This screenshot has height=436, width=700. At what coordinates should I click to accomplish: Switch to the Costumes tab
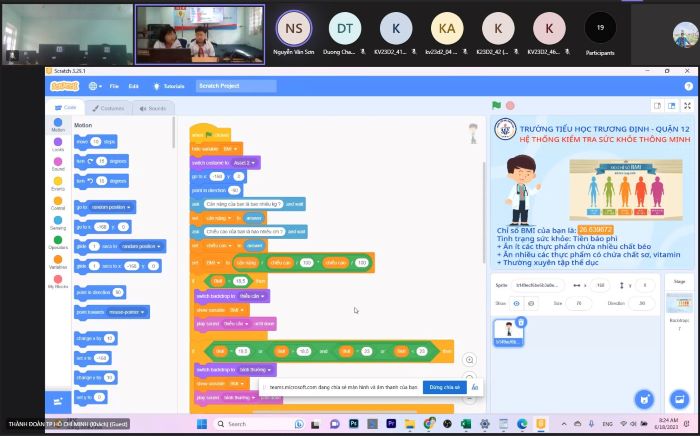tap(108, 108)
